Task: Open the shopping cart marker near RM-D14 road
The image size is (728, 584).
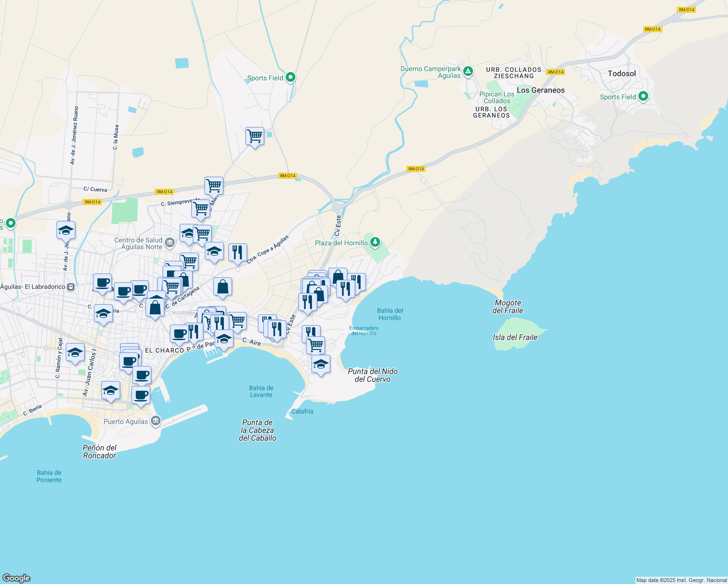Action: click(x=214, y=185)
